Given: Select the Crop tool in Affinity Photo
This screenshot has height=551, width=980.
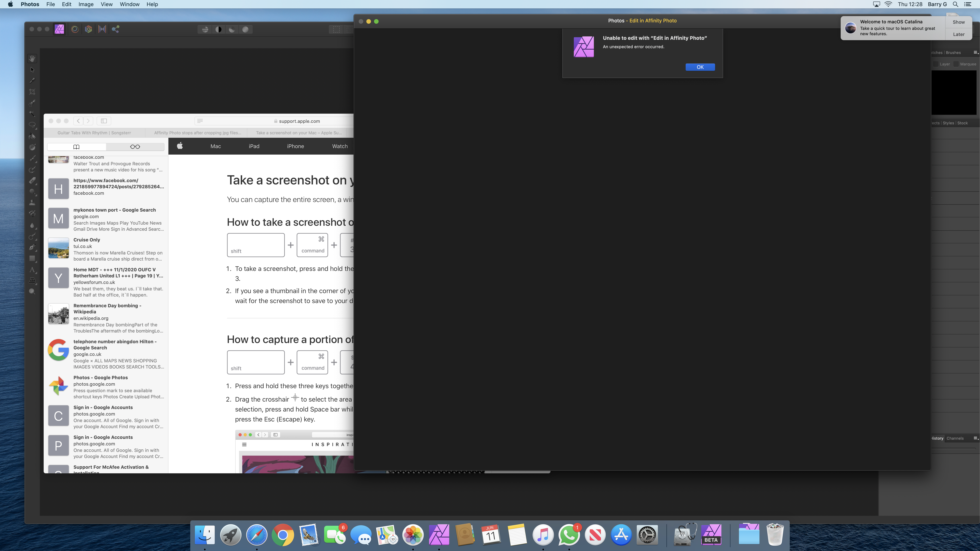Looking at the screenshot, I should pyautogui.click(x=32, y=92).
